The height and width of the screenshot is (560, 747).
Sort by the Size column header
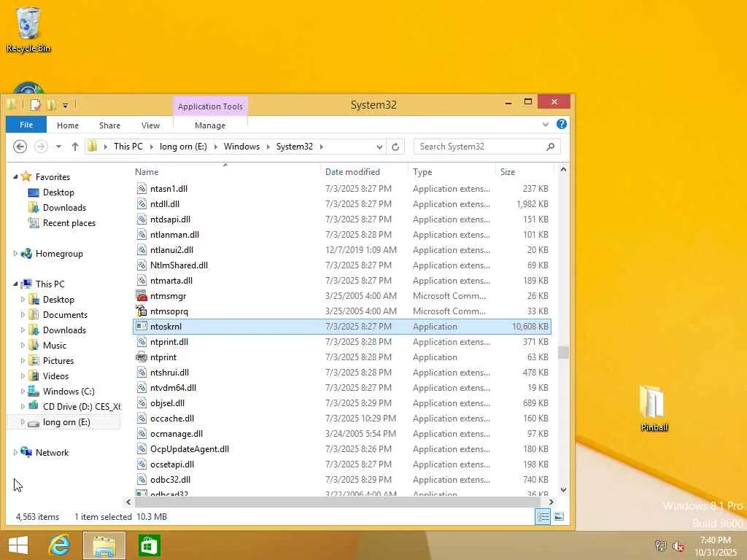pos(525,172)
